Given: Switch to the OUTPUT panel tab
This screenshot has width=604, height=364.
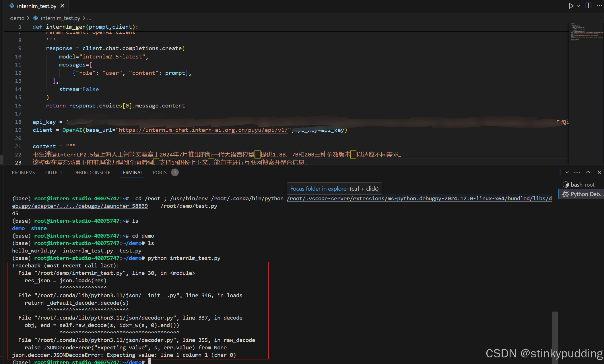Looking at the screenshot, I should tap(54, 173).
